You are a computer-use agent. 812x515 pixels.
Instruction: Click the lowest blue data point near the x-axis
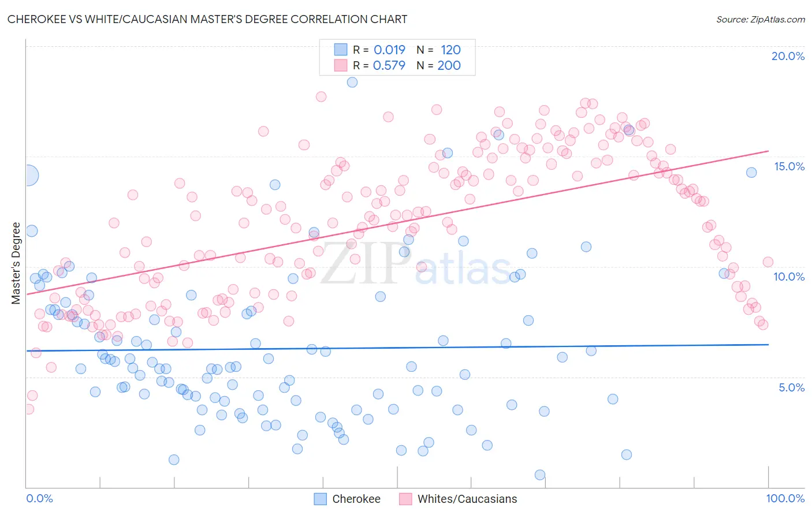point(540,475)
